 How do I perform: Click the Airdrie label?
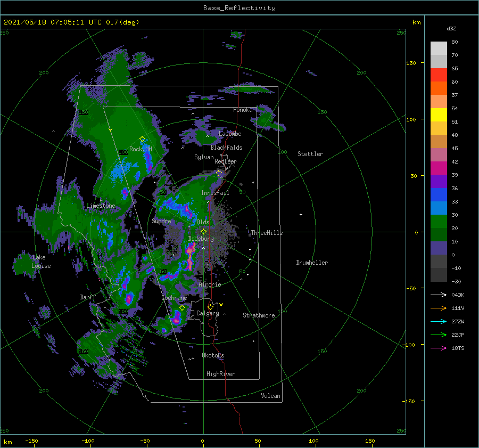210,284
